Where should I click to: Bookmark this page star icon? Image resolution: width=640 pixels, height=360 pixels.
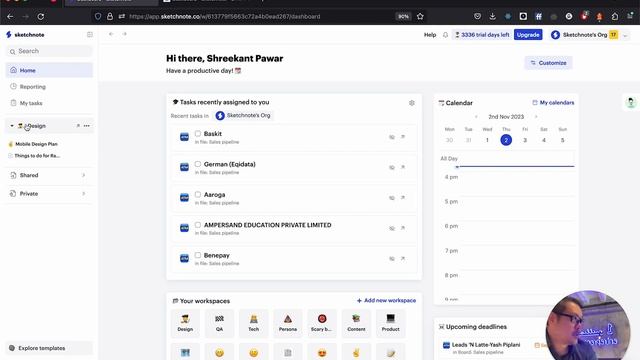pyautogui.click(x=420, y=16)
